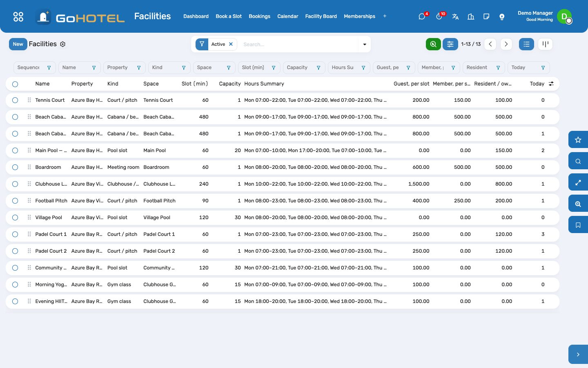
Task: Open the Book a Slot menu
Action: tap(229, 16)
